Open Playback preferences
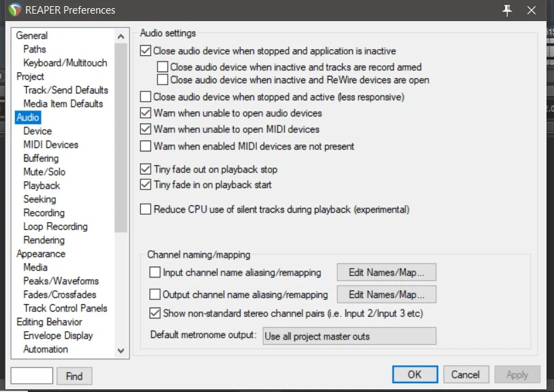The width and height of the screenshot is (554, 392). (42, 185)
